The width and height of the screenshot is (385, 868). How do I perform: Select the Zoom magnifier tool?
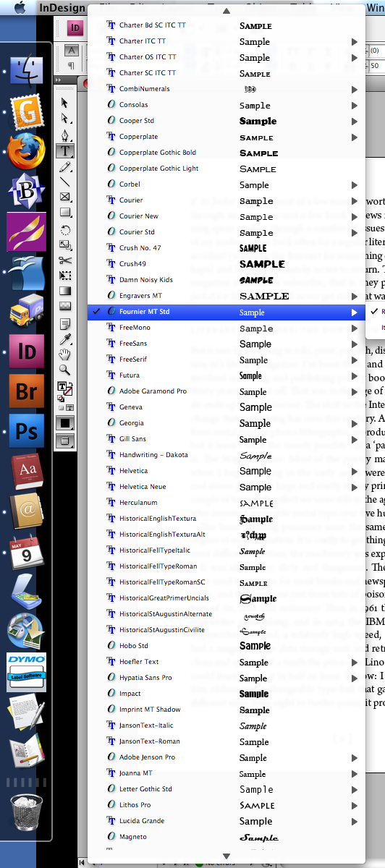(65, 370)
